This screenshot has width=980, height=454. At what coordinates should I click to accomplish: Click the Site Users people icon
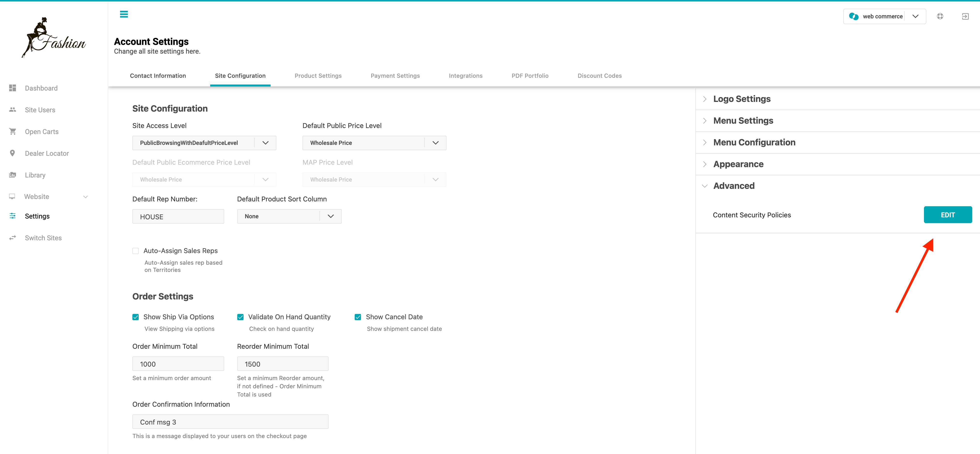(13, 109)
